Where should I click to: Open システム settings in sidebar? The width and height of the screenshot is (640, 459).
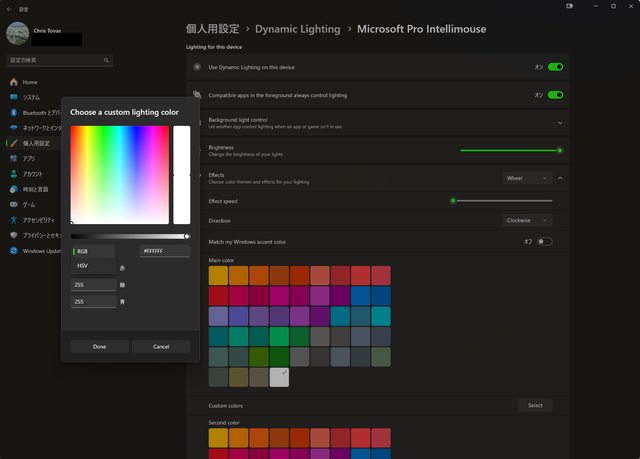point(31,97)
